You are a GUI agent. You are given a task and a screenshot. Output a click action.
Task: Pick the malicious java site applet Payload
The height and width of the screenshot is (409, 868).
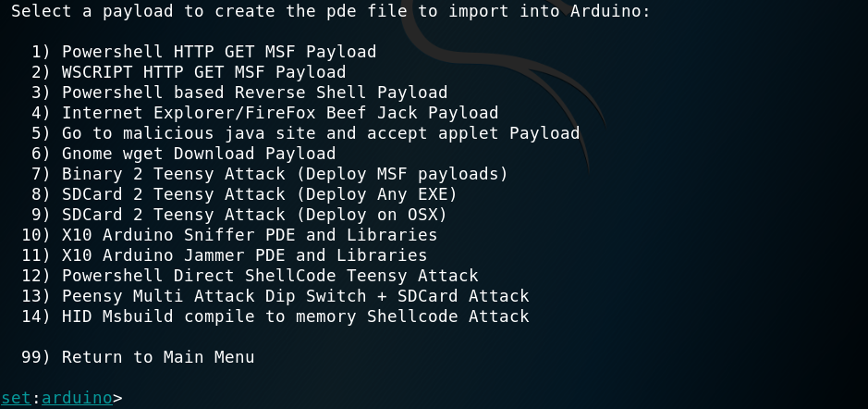tap(321, 132)
